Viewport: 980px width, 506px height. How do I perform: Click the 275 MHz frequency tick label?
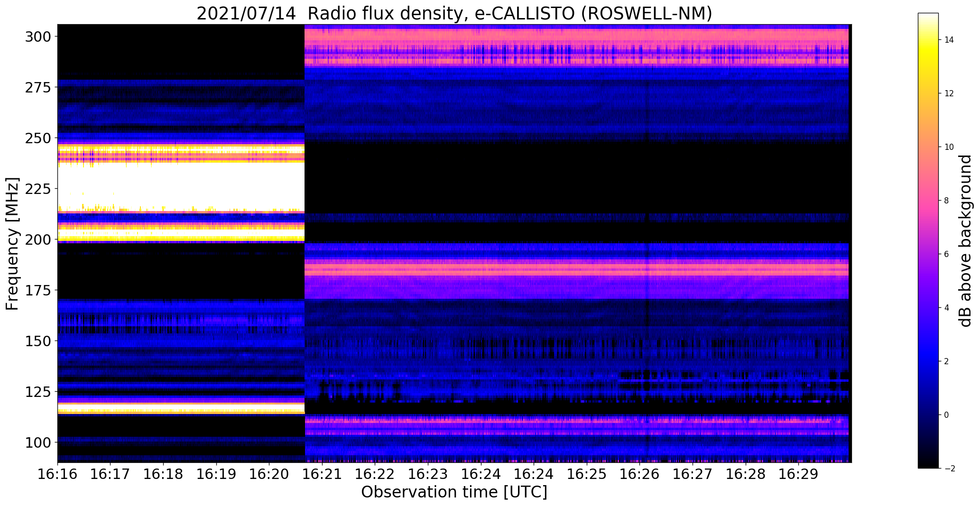coord(38,87)
